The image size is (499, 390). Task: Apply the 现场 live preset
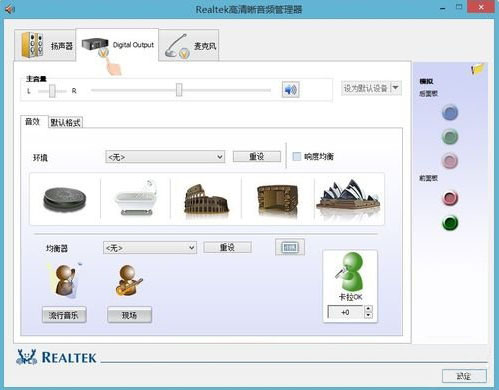tap(129, 315)
